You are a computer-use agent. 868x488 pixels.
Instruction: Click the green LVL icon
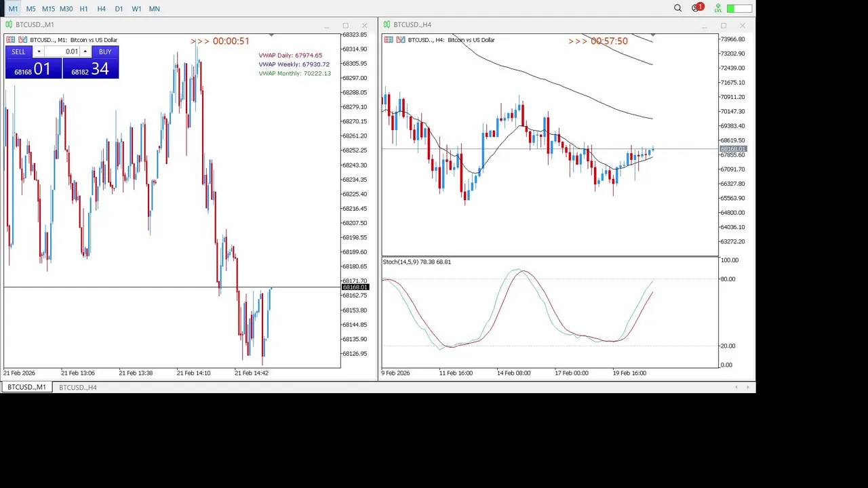717,9
